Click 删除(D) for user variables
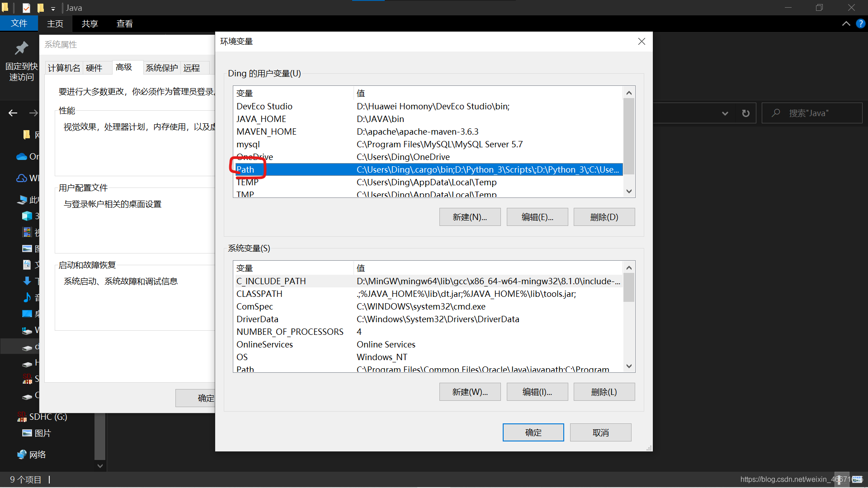This screenshot has height=488, width=868. (x=604, y=217)
